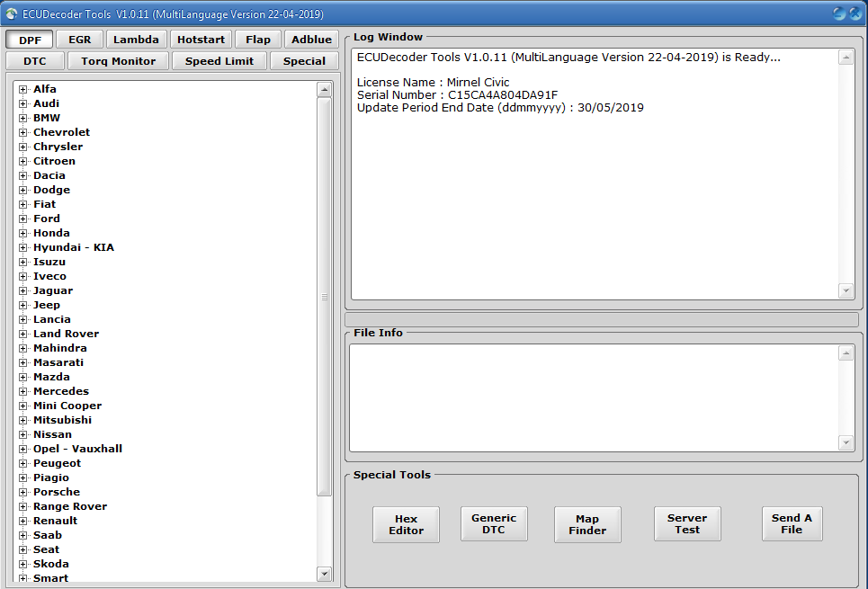Click brand tree scroll-up arrow
Image resolution: width=868 pixels, height=589 pixels.
325,90
